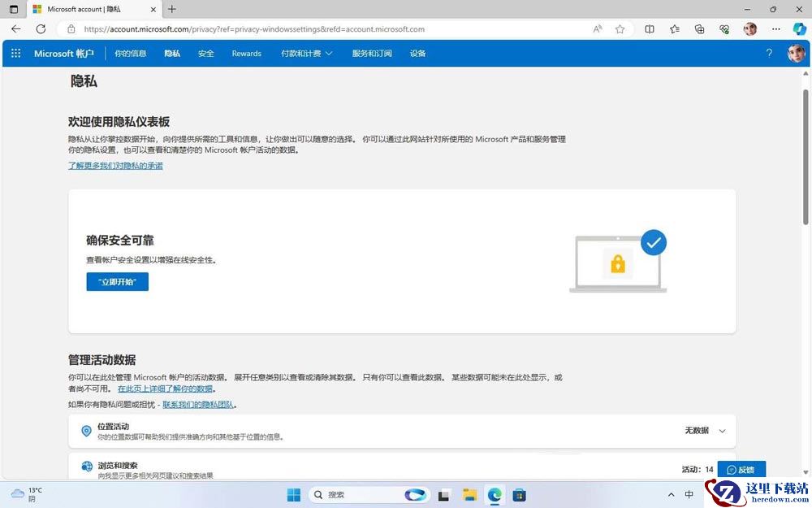Add this page to favorites star
Viewport: 812px width, 508px height.
pos(620,29)
